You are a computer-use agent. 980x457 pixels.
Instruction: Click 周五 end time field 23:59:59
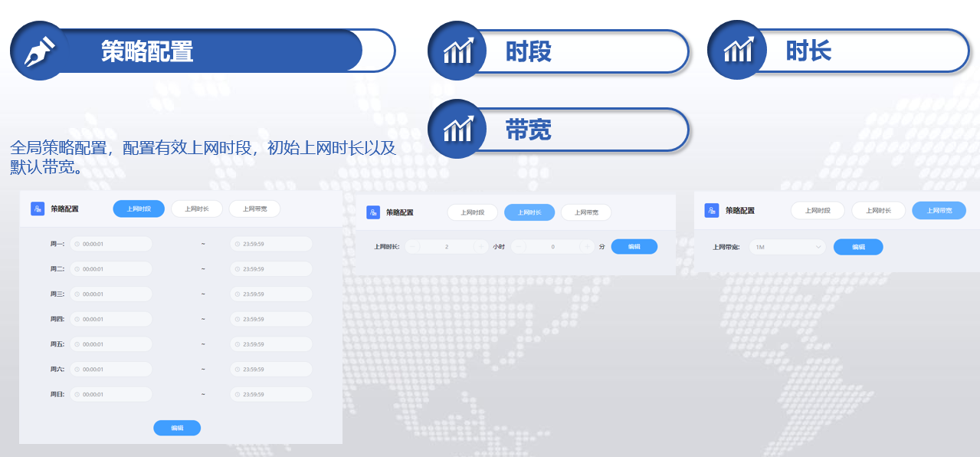(271, 344)
